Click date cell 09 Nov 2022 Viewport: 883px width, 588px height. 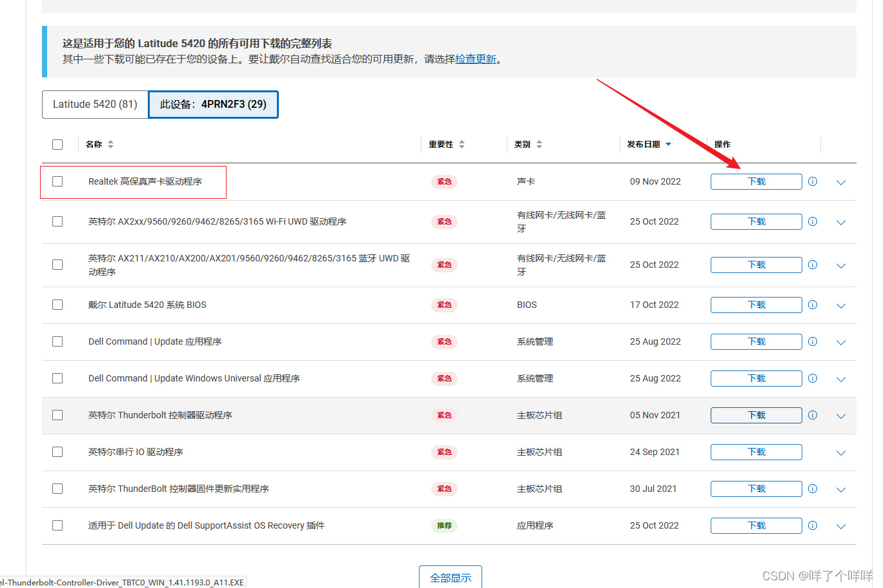(655, 181)
